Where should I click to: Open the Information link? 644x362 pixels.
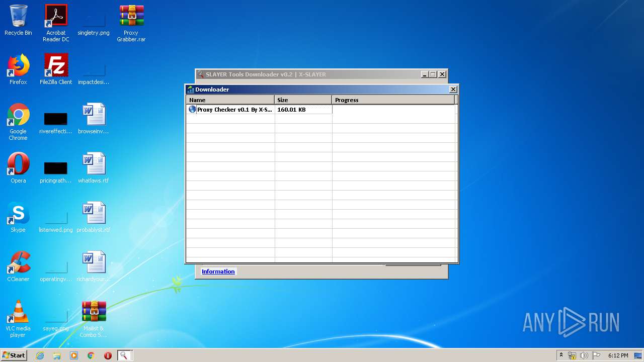pyautogui.click(x=218, y=271)
